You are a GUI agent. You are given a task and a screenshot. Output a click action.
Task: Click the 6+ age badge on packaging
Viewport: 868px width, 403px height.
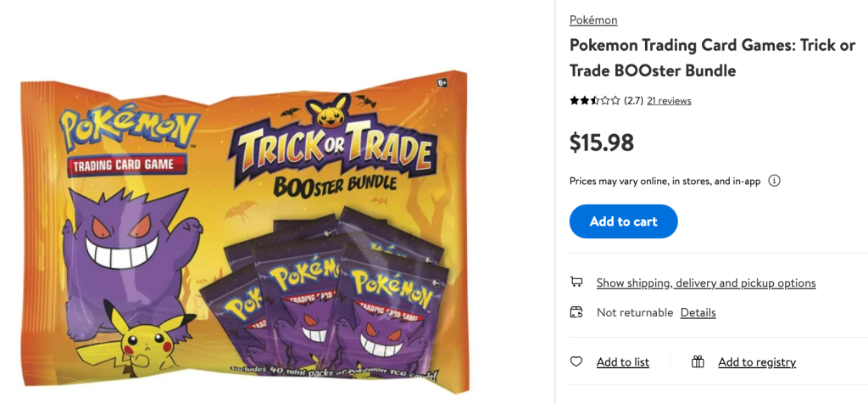pos(442,82)
